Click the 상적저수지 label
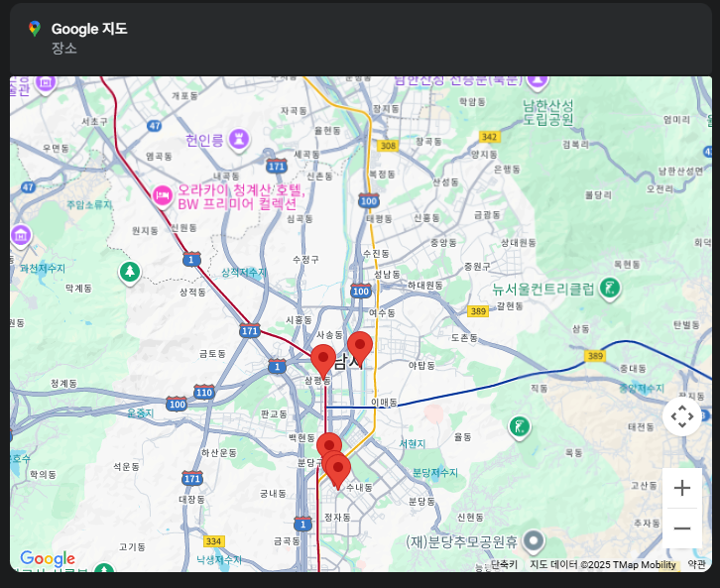Screen dimensions: 720x588 click(244, 273)
